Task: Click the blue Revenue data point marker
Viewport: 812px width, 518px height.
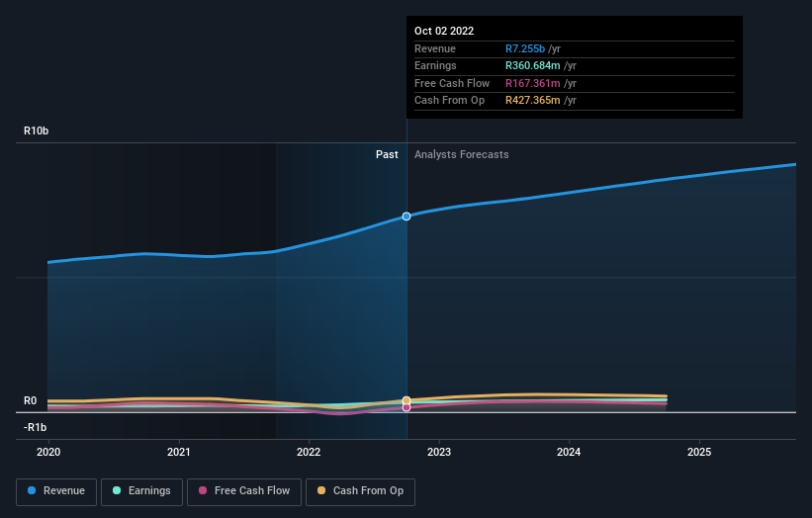Action: 406,216
